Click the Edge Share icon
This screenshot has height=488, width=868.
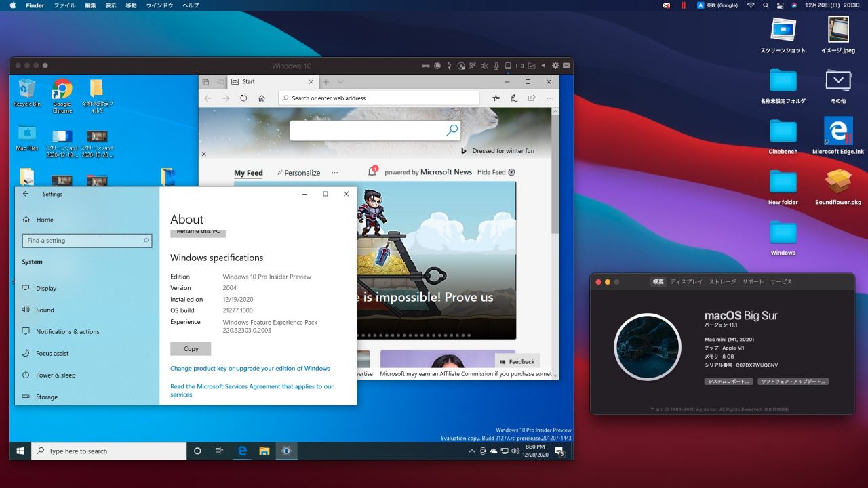[x=532, y=98]
